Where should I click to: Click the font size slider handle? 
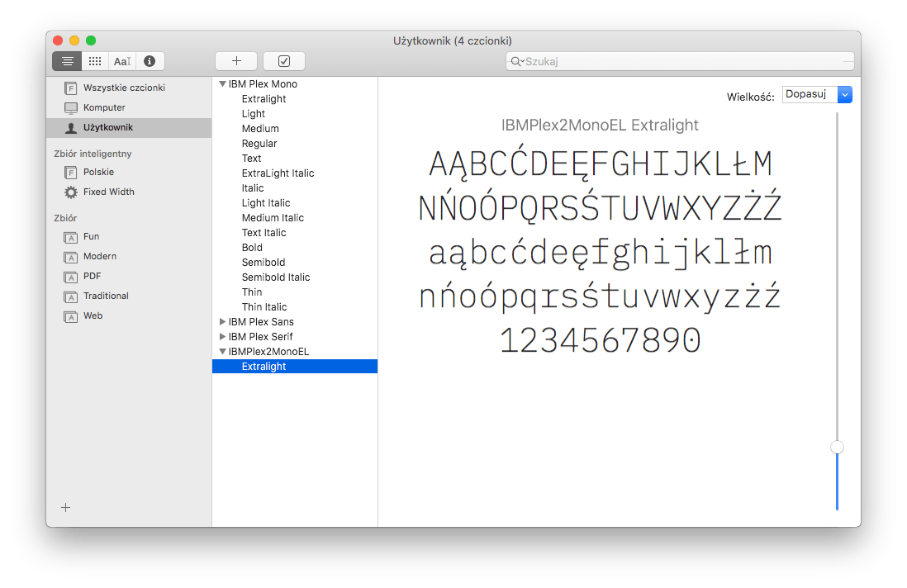pyautogui.click(x=837, y=447)
